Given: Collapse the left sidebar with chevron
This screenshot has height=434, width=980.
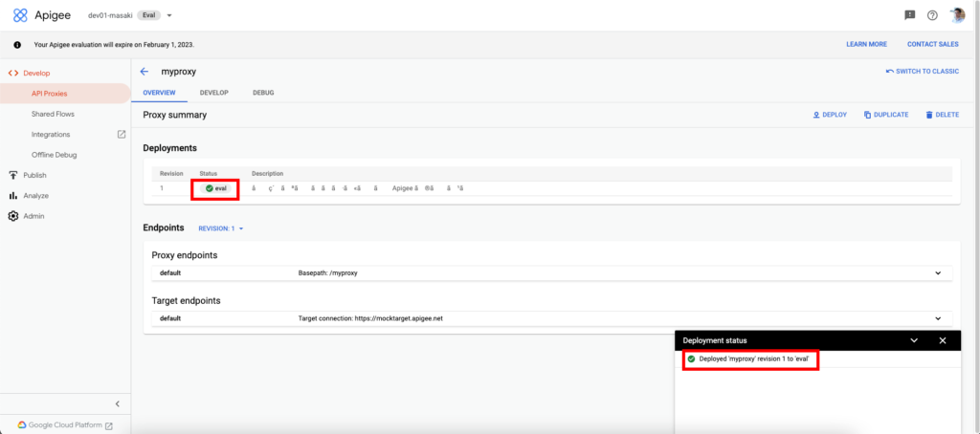Looking at the screenshot, I should (117, 404).
